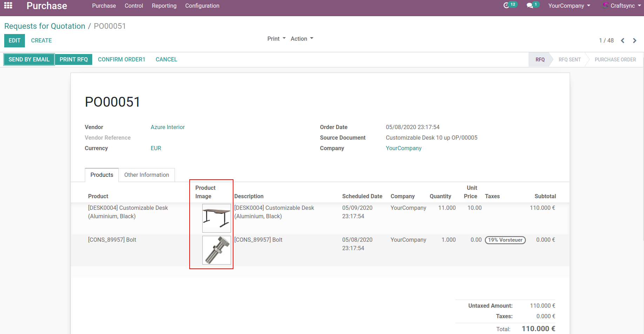Open the Configuration menu
Screen dimensions: 644x334
[202, 6]
